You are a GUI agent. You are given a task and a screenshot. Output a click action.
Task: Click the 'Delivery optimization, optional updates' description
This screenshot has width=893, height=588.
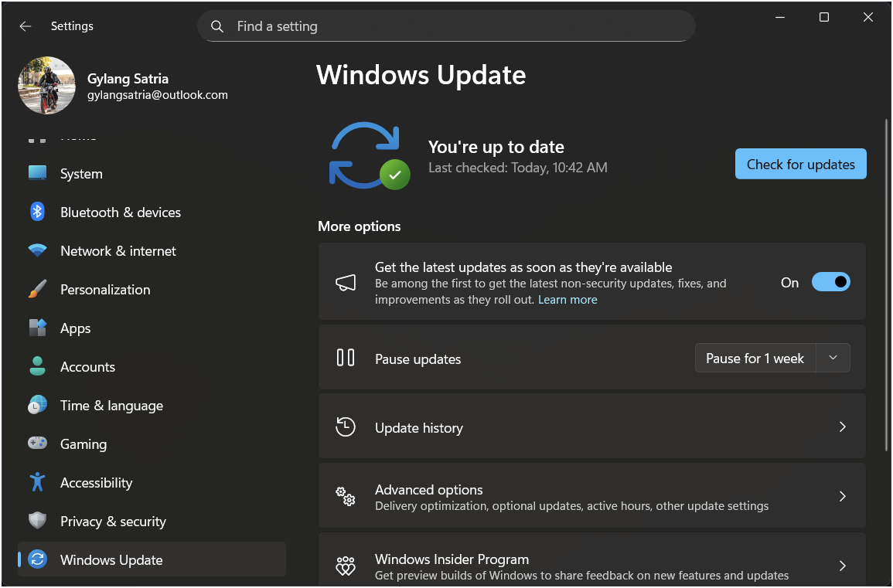[x=572, y=506]
